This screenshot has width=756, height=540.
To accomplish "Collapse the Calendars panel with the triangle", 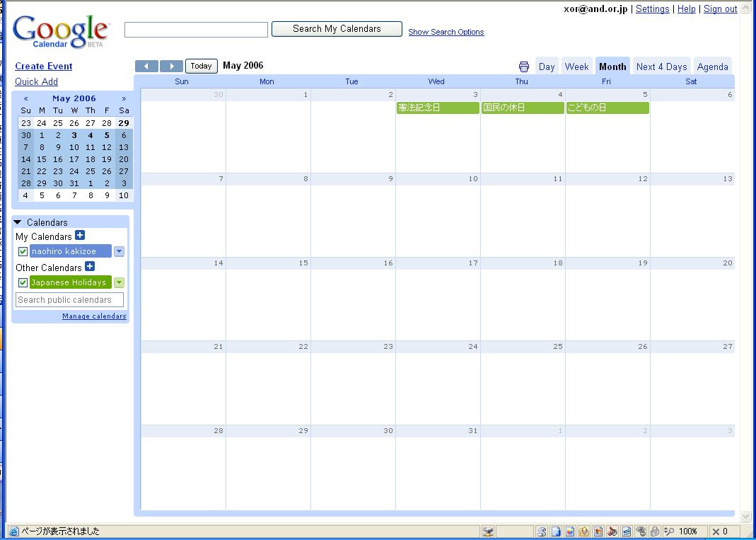I will [18, 222].
